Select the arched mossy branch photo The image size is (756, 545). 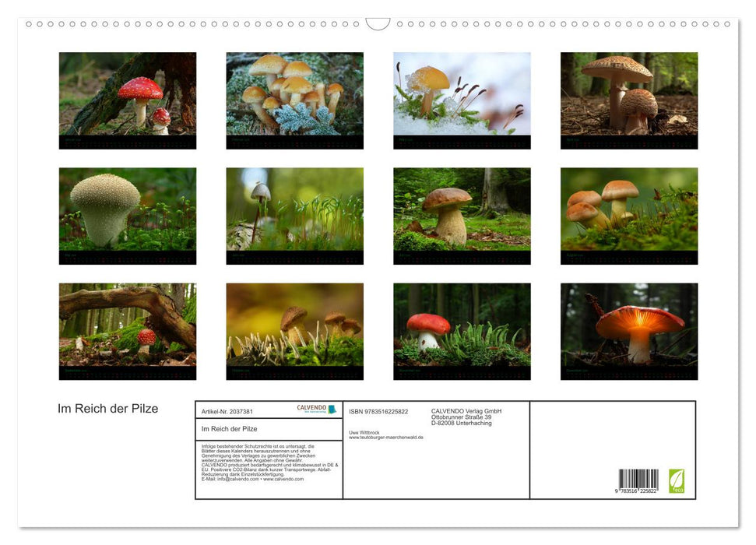click(x=128, y=325)
